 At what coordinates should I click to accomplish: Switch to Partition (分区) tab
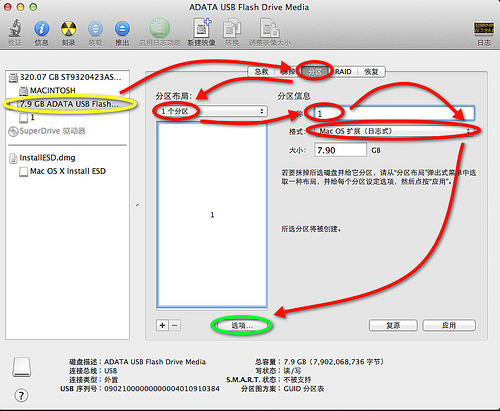tap(315, 71)
